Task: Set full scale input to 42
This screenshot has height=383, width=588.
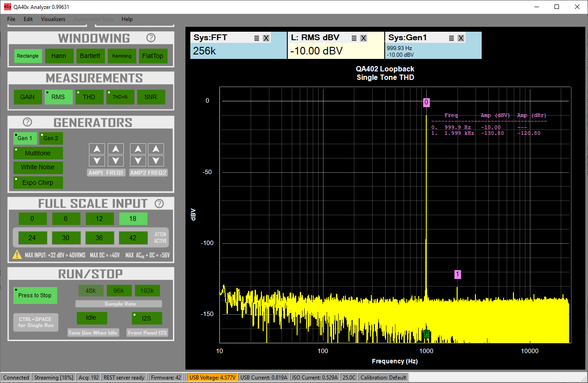Action: 133,238
